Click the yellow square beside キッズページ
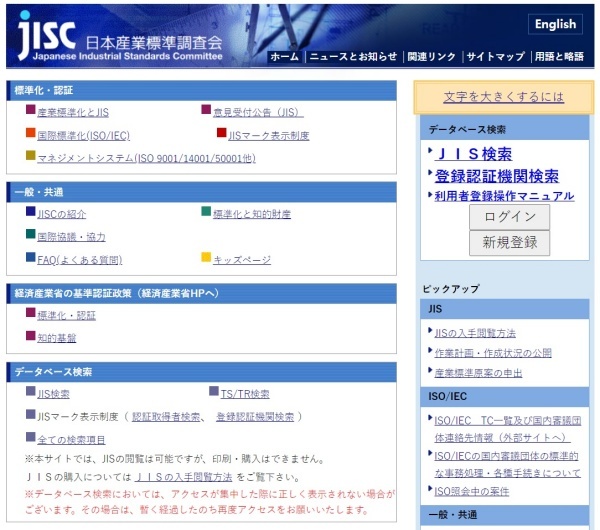Image resolution: width=600 pixels, height=530 pixels. point(206,258)
